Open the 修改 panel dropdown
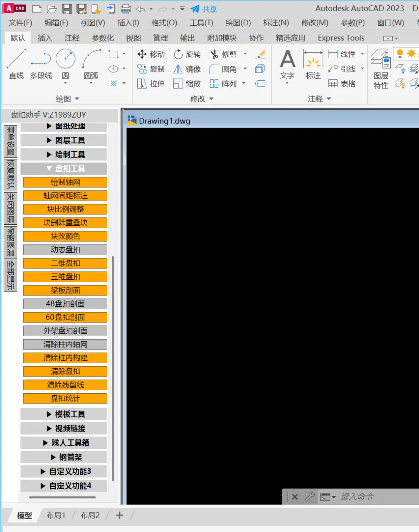The image size is (419, 532). click(202, 99)
